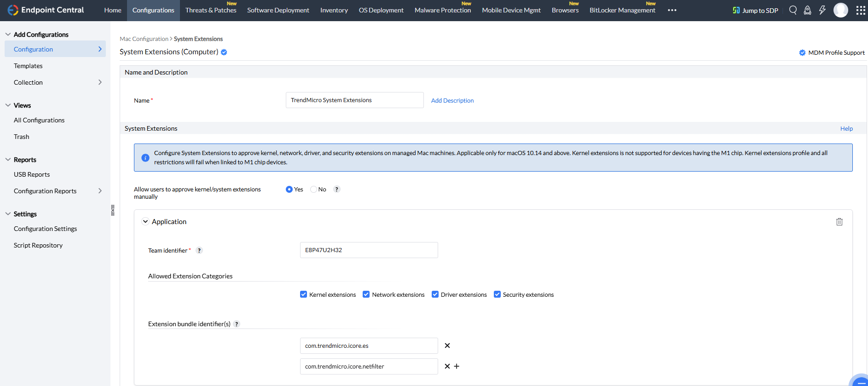Click the Jump to SDP button
868x386 pixels.
(x=755, y=10)
